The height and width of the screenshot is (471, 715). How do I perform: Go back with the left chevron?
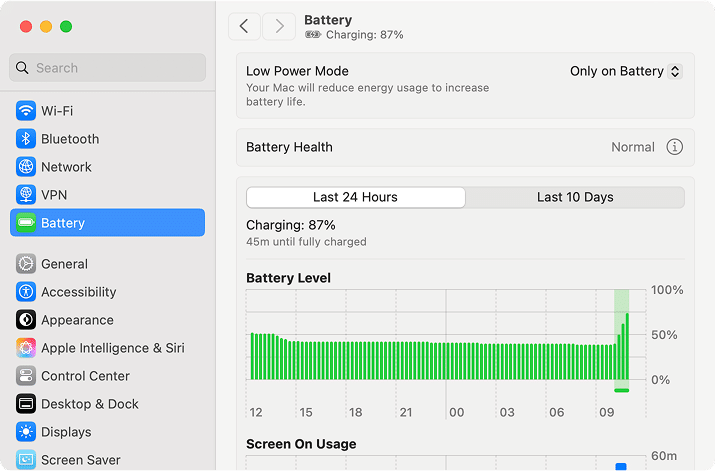(245, 26)
